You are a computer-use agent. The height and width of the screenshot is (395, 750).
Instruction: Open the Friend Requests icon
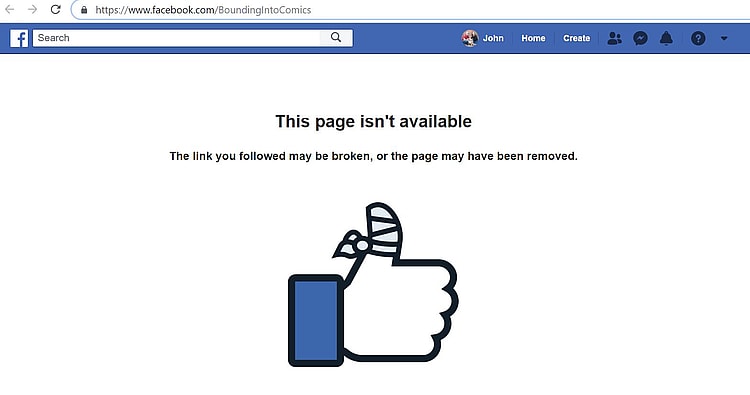614,38
